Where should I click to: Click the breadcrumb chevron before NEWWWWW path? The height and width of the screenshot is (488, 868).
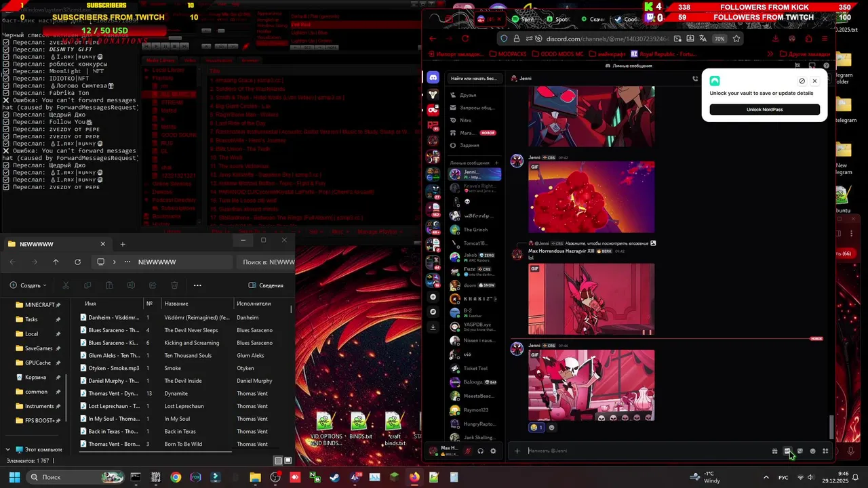tap(114, 262)
